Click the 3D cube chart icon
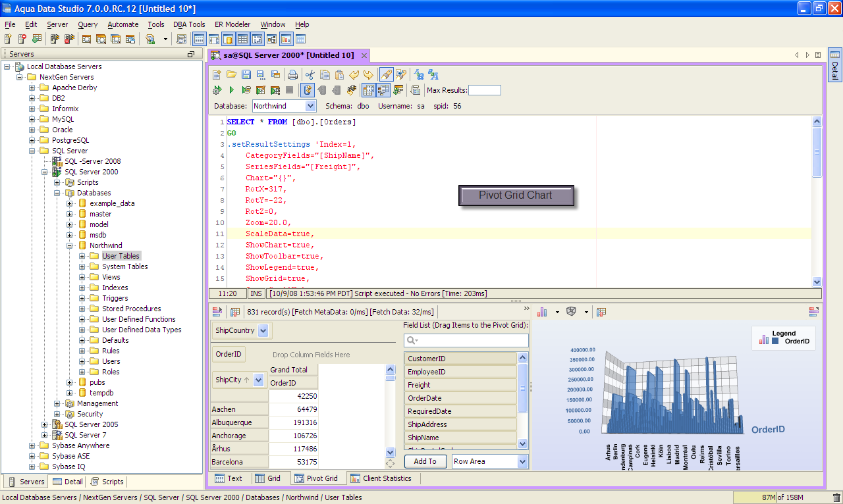This screenshot has height=504, width=843. click(572, 312)
